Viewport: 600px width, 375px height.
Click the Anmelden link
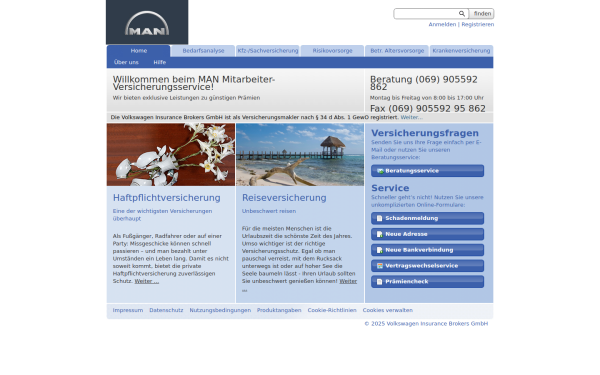(x=442, y=24)
